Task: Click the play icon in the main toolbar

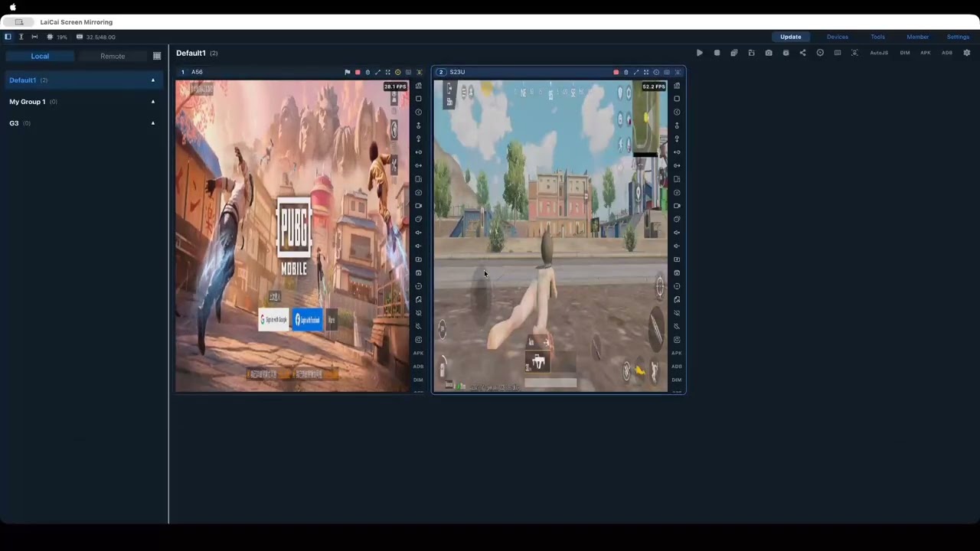Action: click(x=700, y=53)
